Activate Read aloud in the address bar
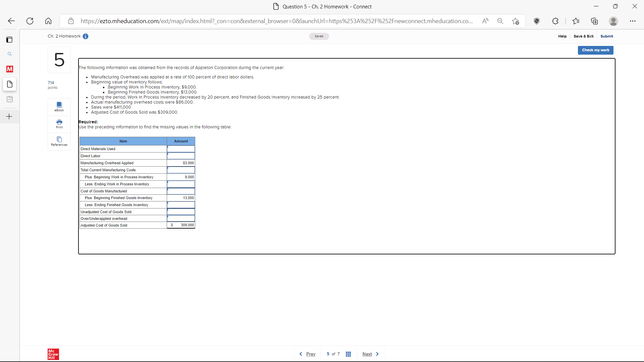The height and width of the screenshot is (362, 644). (485, 21)
